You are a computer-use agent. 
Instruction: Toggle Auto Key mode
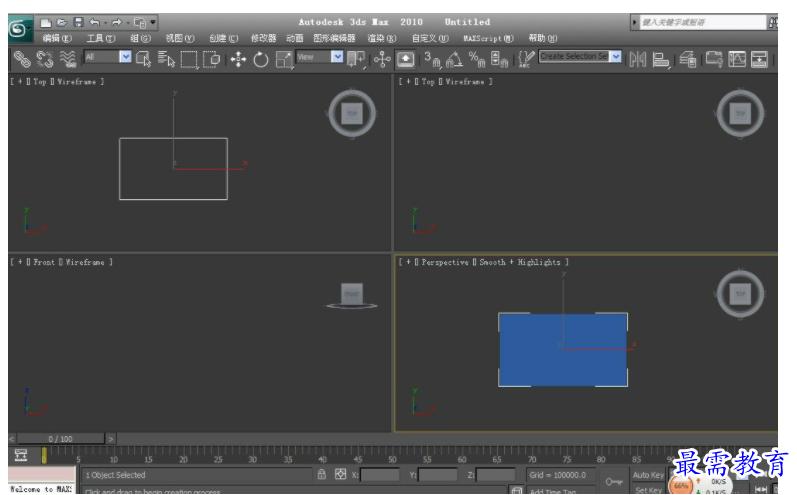point(648,475)
